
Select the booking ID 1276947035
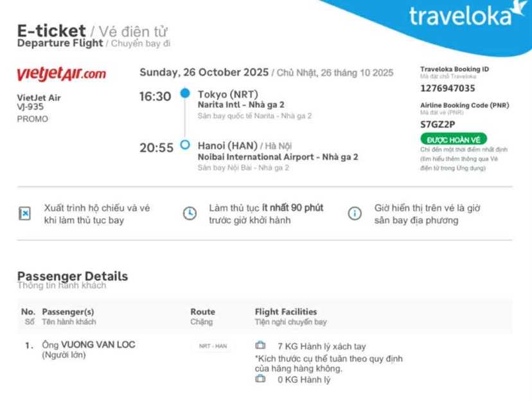pyautogui.click(x=448, y=89)
